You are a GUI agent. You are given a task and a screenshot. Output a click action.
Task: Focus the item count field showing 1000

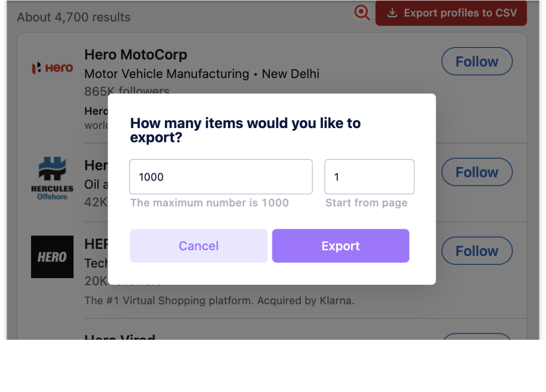tap(221, 177)
